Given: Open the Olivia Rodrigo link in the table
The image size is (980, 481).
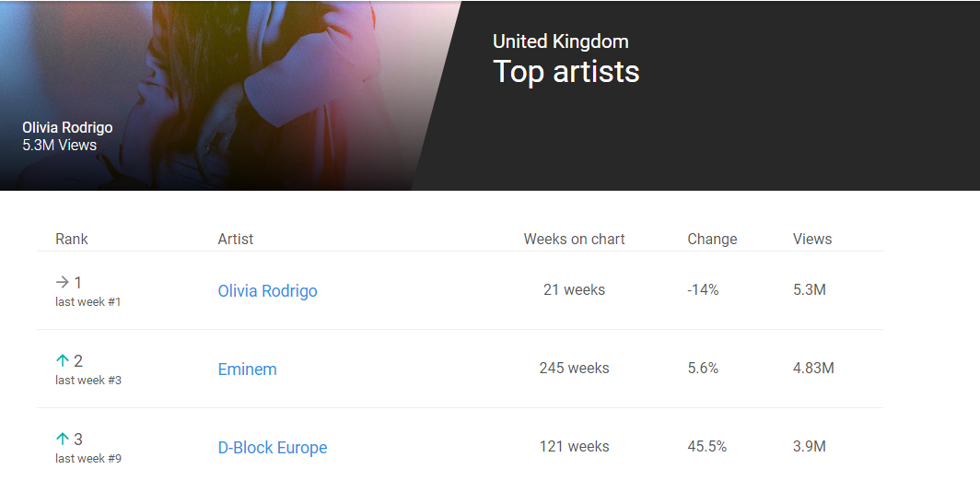Looking at the screenshot, I should [267, 291].
